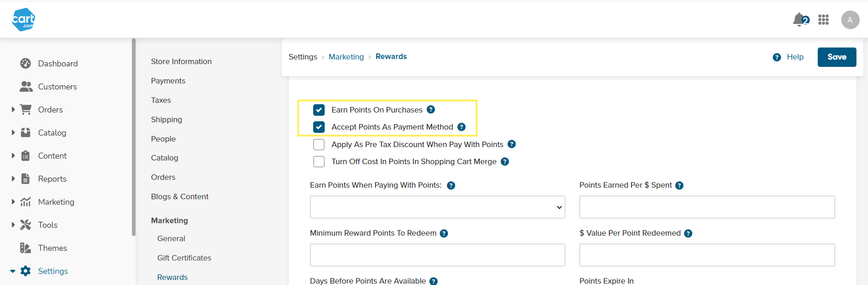This screenshot has width=868, height=285.
Task: Click the Content clipboard icon
Action: [x=26, y=155]
